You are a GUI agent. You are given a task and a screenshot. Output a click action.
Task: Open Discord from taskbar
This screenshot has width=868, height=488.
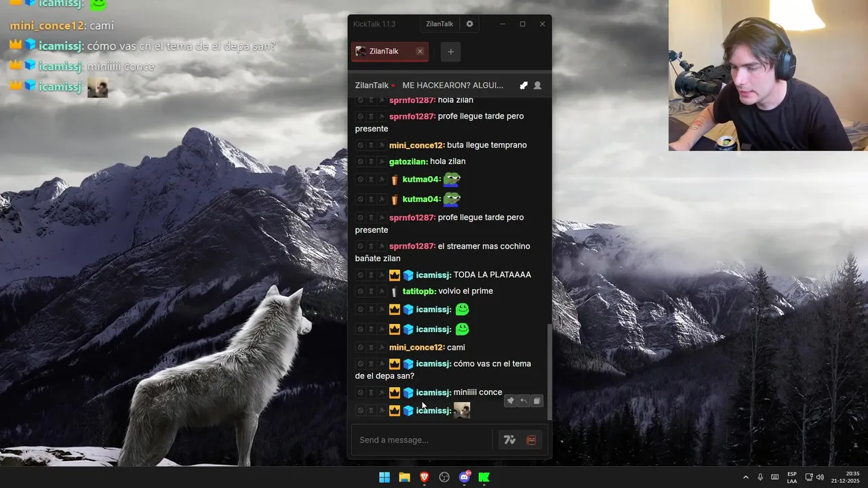pos(465,477)
